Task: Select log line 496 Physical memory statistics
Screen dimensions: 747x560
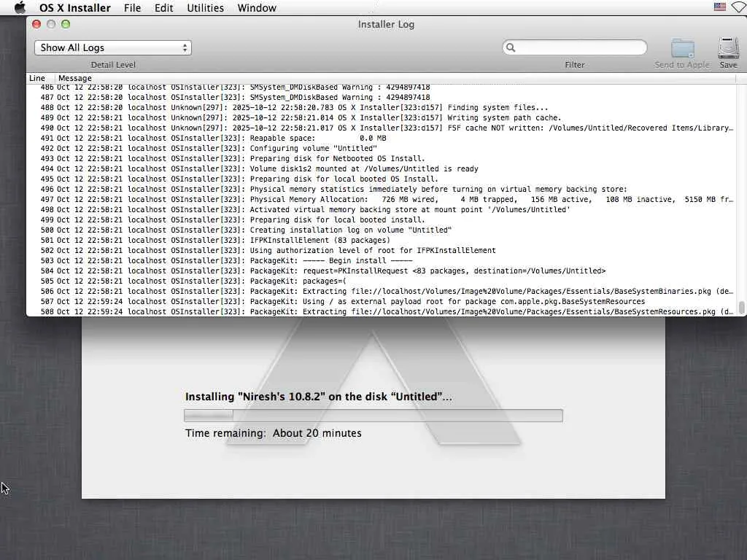Action: click(x=381, y=190)
